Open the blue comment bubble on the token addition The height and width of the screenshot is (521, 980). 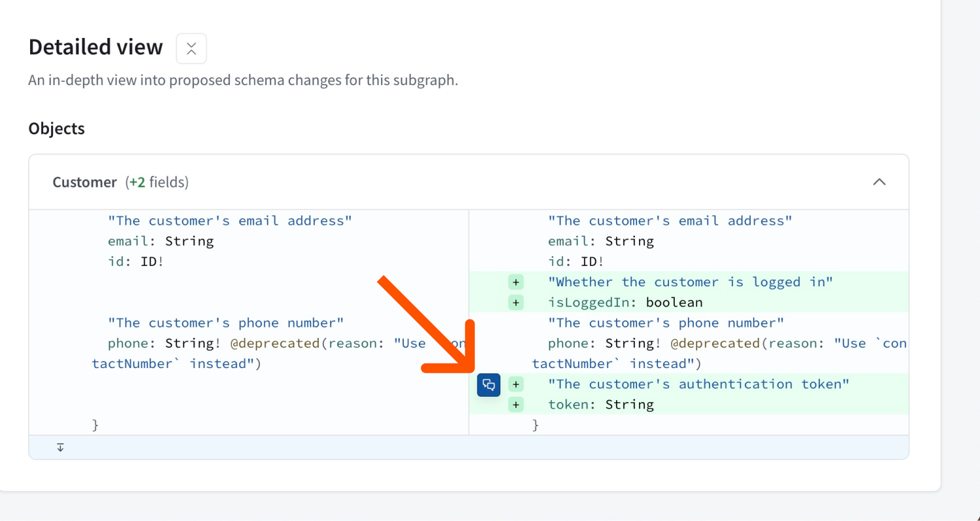tap(488, 385)
